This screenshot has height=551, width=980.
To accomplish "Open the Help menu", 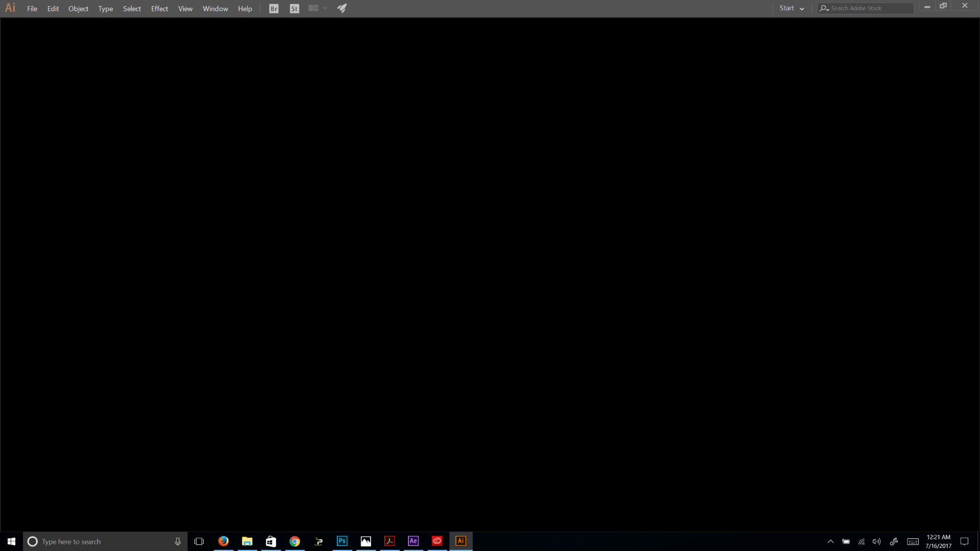I will [x=245, y=9].
